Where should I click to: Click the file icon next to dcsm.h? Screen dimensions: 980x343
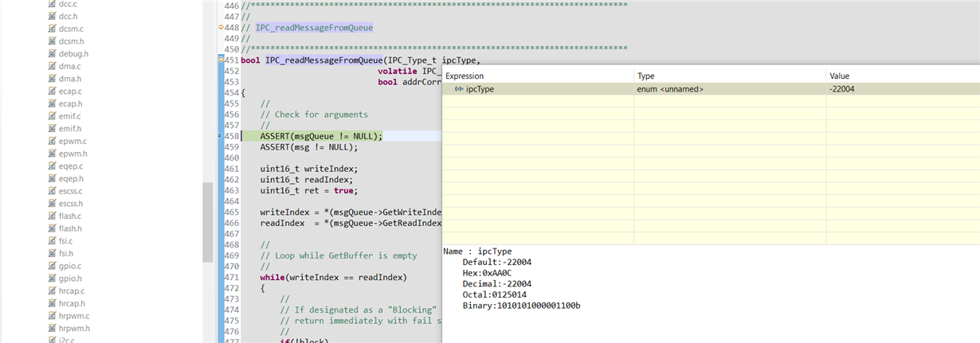tap(52, 41)
